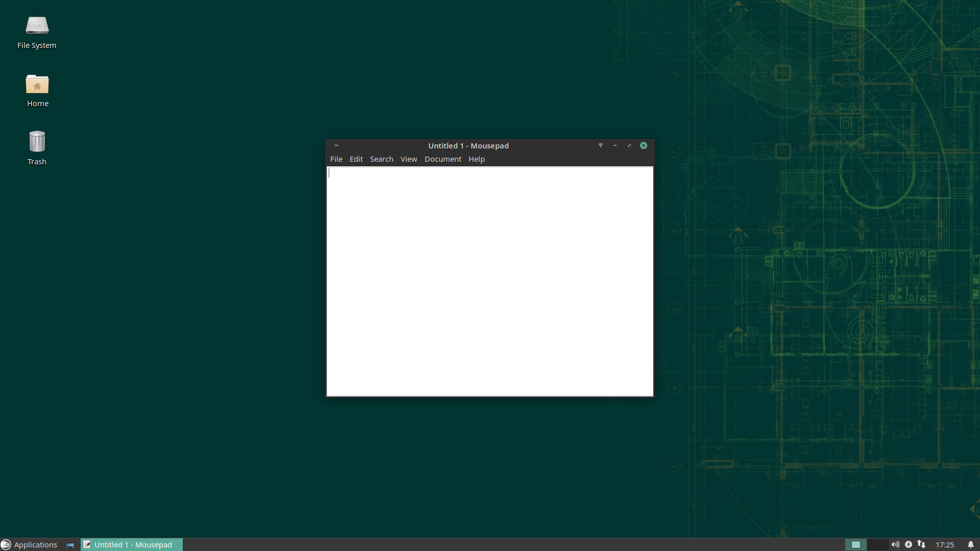
Task: Open the View menu
Action: pyautogui.click(x=408, y=159)
